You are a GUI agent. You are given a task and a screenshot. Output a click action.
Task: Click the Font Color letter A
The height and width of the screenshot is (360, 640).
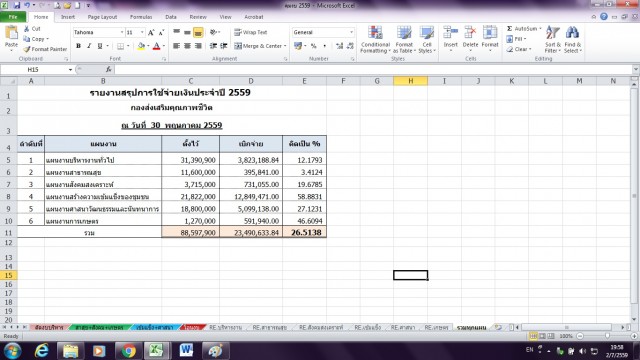tap(156, 46)
